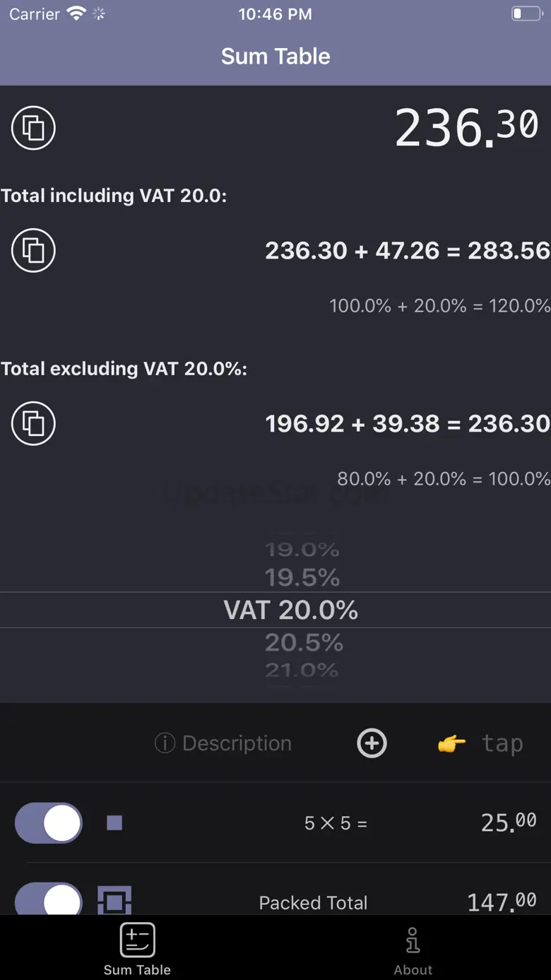The height and width of the screenshot is (980, 551).
Task: Disable the Packed Total row switch
Action: (49, 901)
